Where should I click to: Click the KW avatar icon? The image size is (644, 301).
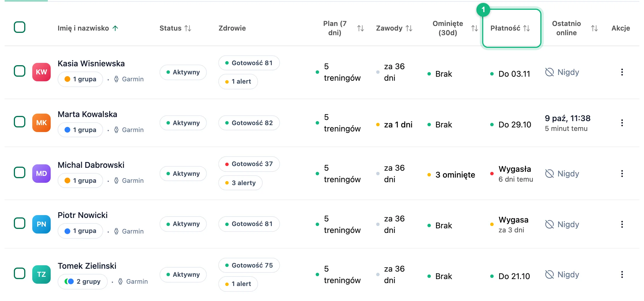pos(41,72)
